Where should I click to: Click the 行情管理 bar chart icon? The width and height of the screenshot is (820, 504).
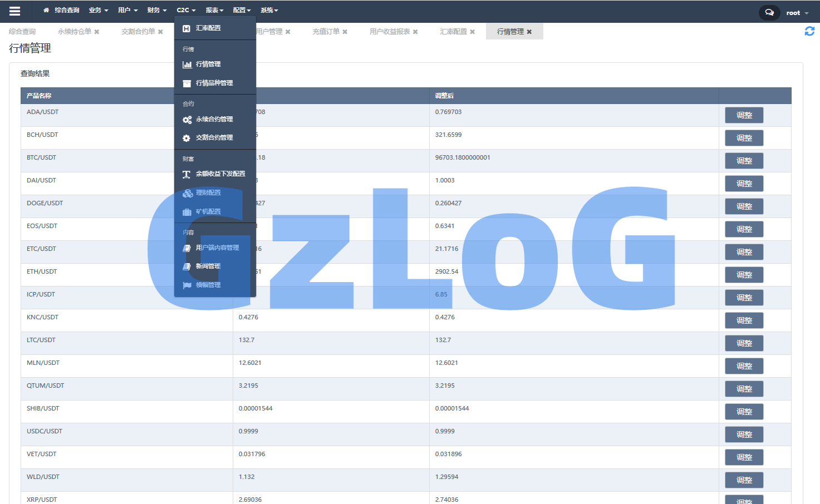[x=187, y=65]
